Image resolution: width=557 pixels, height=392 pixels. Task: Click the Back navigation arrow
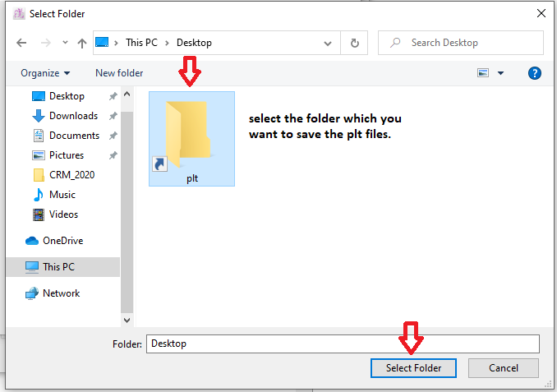(21, 43)
